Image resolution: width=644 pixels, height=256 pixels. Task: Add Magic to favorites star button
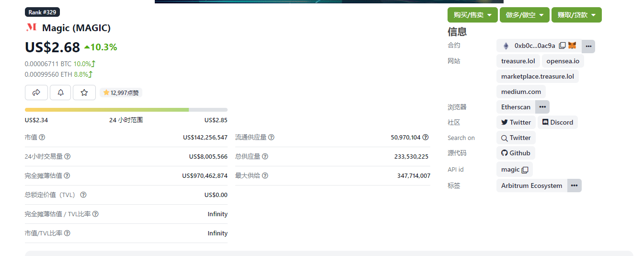[84, 93]
